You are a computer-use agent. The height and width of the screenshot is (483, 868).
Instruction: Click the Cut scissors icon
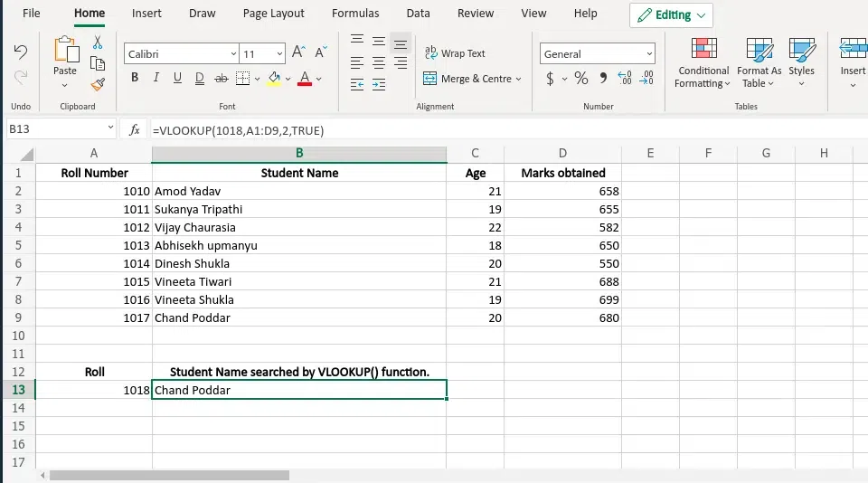pos(98,43)
